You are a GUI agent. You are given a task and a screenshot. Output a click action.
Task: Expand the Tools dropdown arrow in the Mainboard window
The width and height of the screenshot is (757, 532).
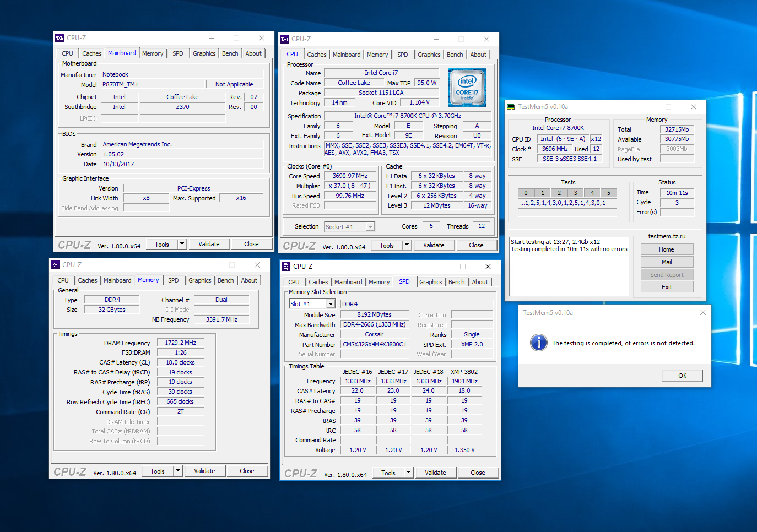pyautogui.click(x=182, y=244)
